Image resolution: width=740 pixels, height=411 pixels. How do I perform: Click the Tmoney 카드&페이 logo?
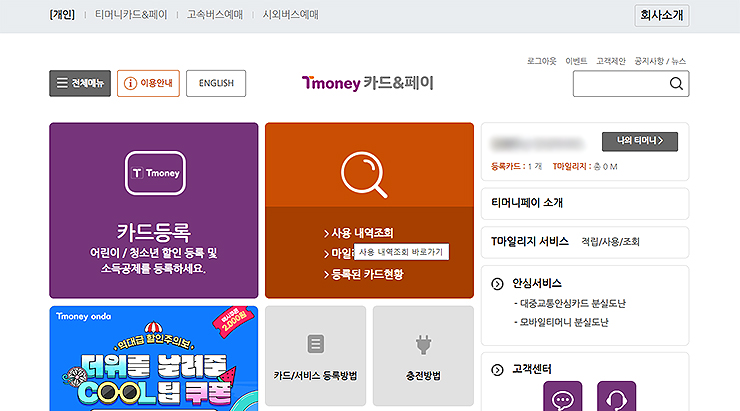(x=368, y=83)
